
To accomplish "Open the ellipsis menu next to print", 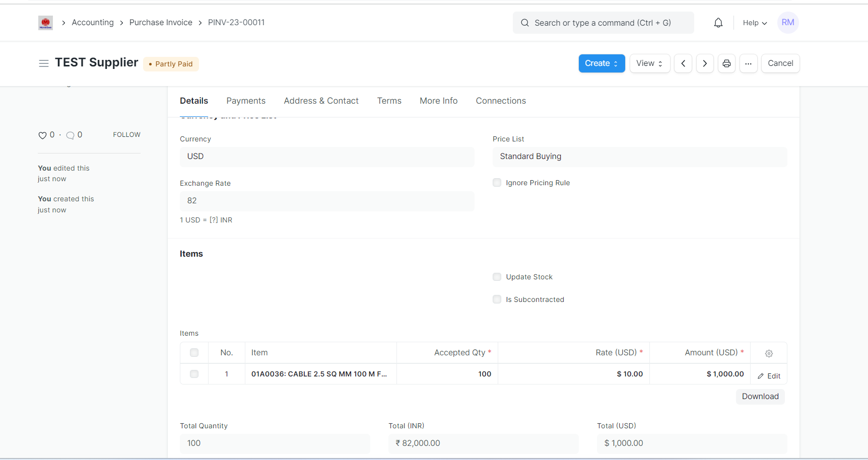I will (x=748, y=63).
